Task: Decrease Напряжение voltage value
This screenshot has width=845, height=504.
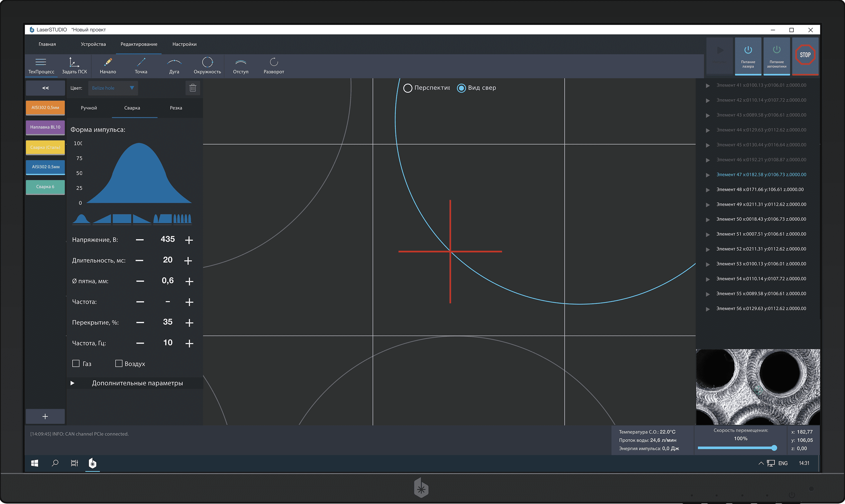Action: click(x=140, y=240)
